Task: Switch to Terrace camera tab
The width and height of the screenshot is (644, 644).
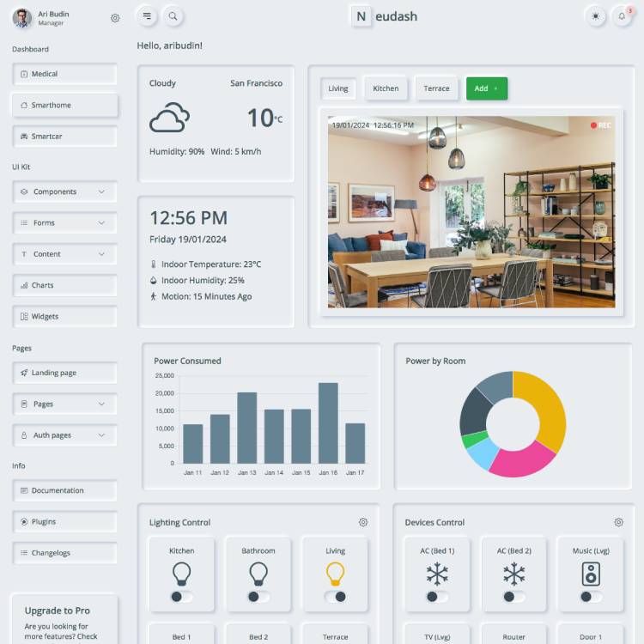Action: [x=436, y=88]
